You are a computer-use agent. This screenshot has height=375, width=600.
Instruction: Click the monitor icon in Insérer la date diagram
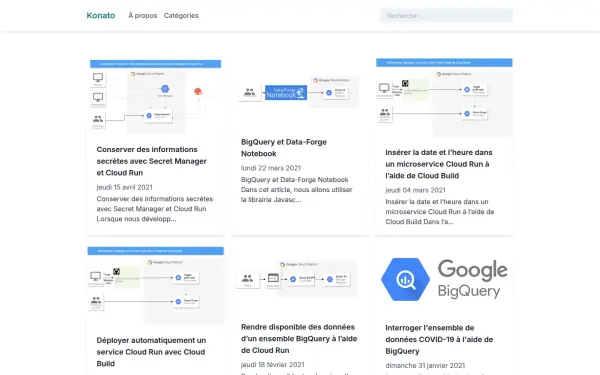click(x=384, y=88)
